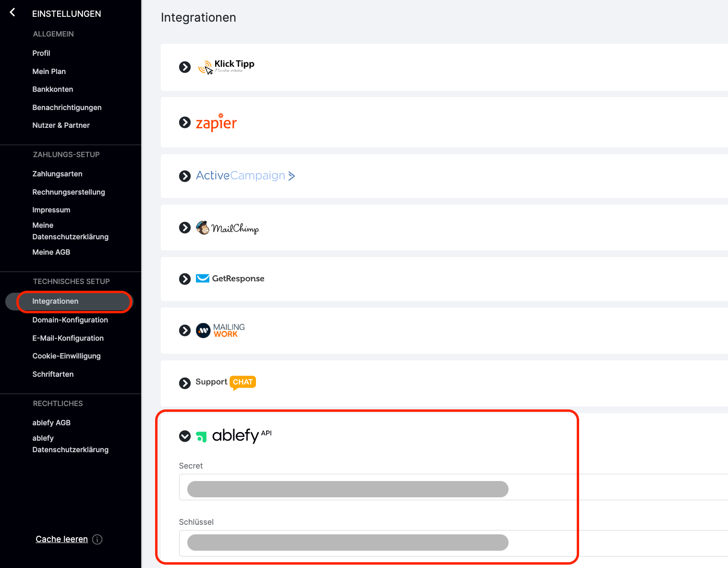Open the Profil settings page
The width and height of the screenshot is (728, 568).
(x=41, y=53)
